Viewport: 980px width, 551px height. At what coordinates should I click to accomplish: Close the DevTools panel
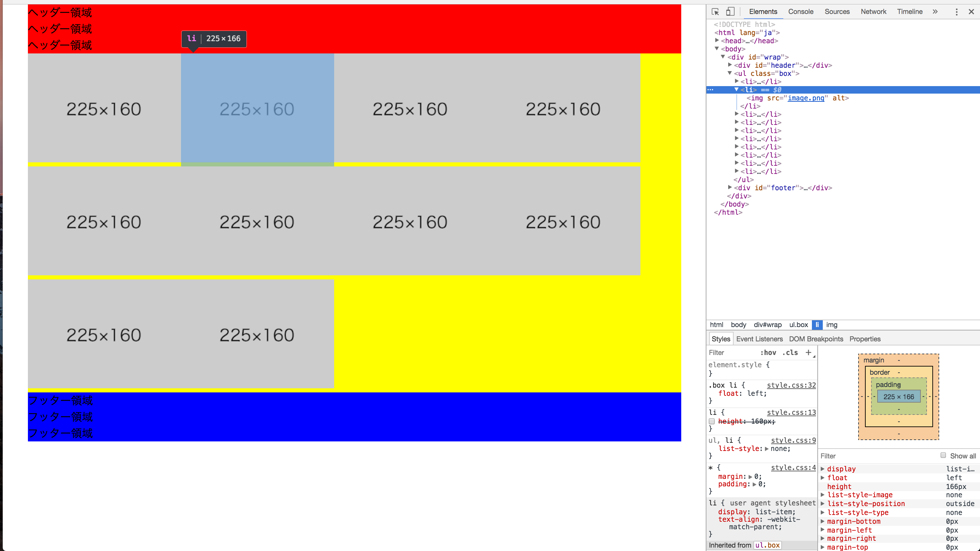[x=971, y=12]
